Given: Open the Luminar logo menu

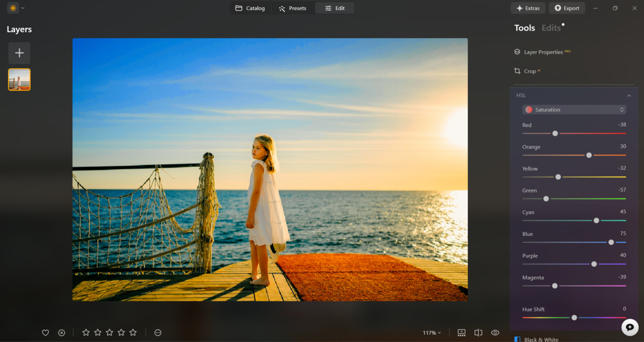Looking at the screenshot, I should [x=13, y=8].
